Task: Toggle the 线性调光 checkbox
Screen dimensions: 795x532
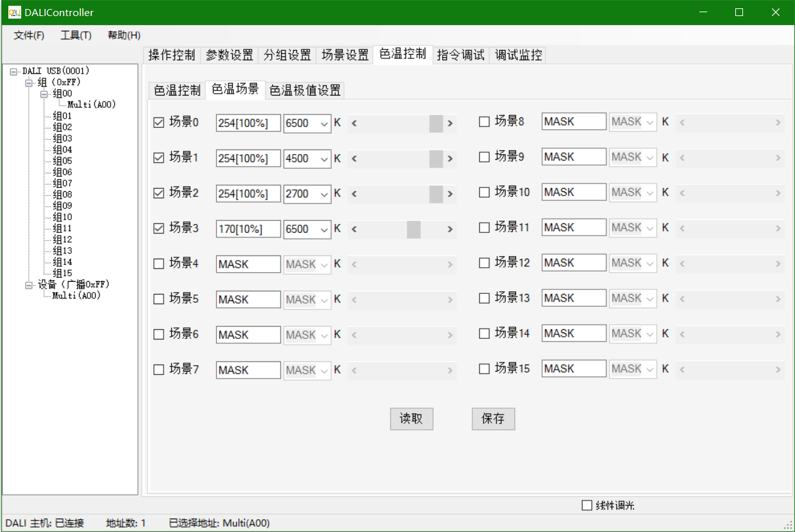Action: pyautogui.click(x=586, y=506)
